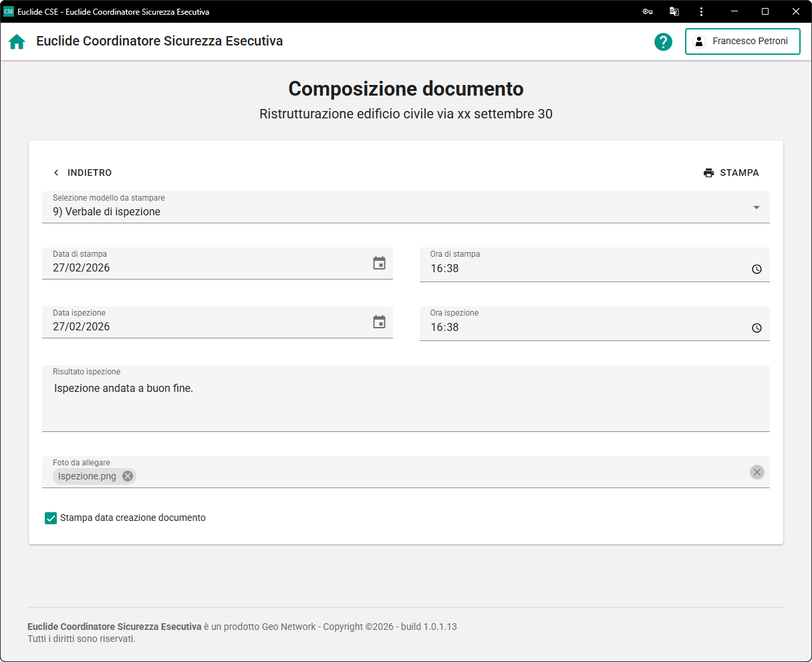Open calendar picker for Data ispezione
This screenshot has width=812, height=662.
379,322
